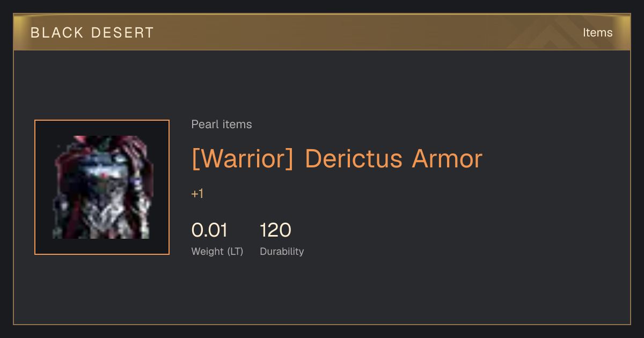644x338 pixels.
Task: Click the Weight (LT) label
Action: 217,251
